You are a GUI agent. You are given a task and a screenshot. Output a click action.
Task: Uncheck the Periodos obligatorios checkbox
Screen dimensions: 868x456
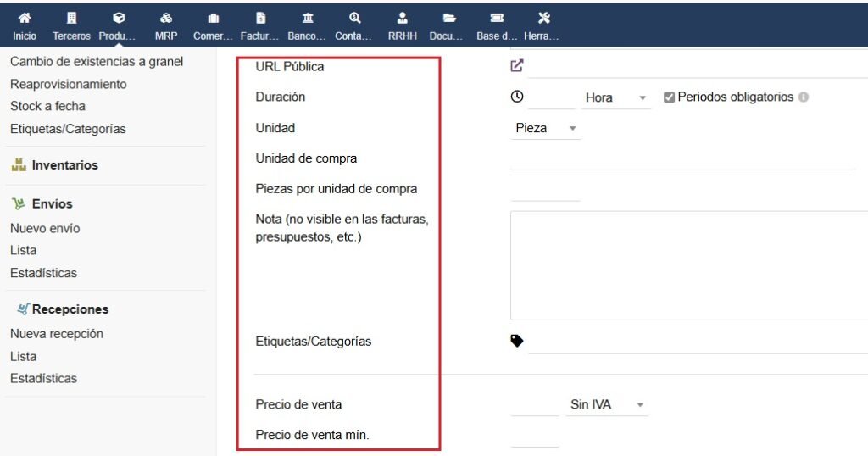coord(669,97)
